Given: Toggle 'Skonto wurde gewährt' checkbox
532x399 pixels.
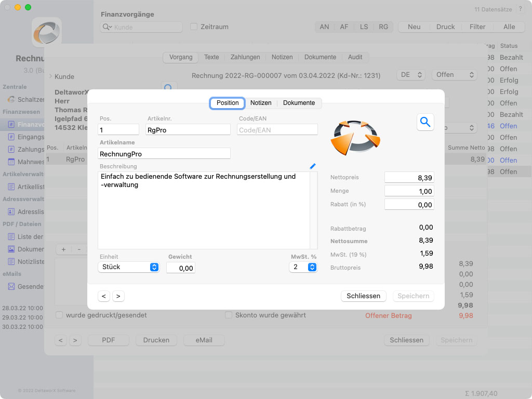Looking at the screenshot, I should pyautogui.click(x=229, y=315).
